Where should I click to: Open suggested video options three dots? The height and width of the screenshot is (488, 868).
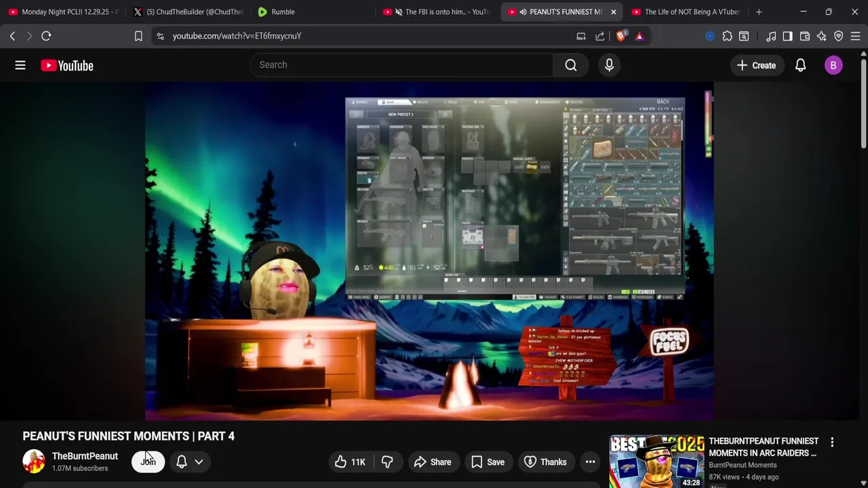(x=832, y=443)
